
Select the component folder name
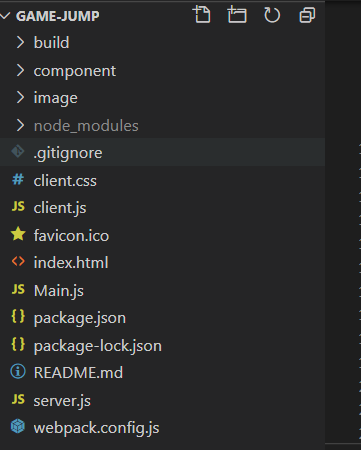tap(75, 71)
